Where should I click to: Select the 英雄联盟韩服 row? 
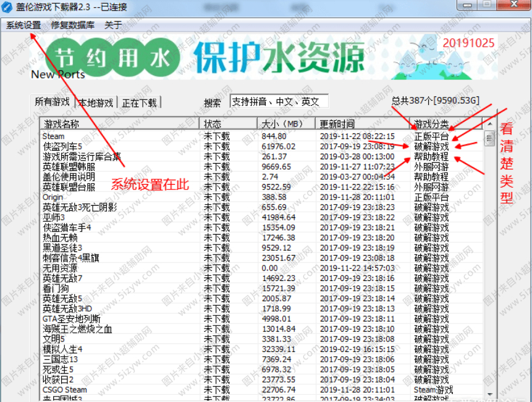click(261, 167)
